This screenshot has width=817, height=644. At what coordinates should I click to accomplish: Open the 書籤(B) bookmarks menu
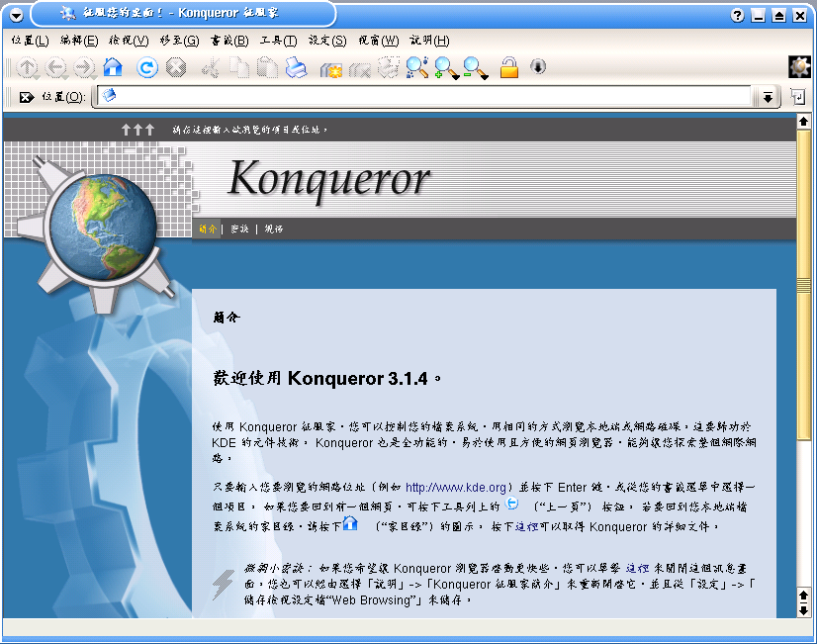click(x=229, y=41)
